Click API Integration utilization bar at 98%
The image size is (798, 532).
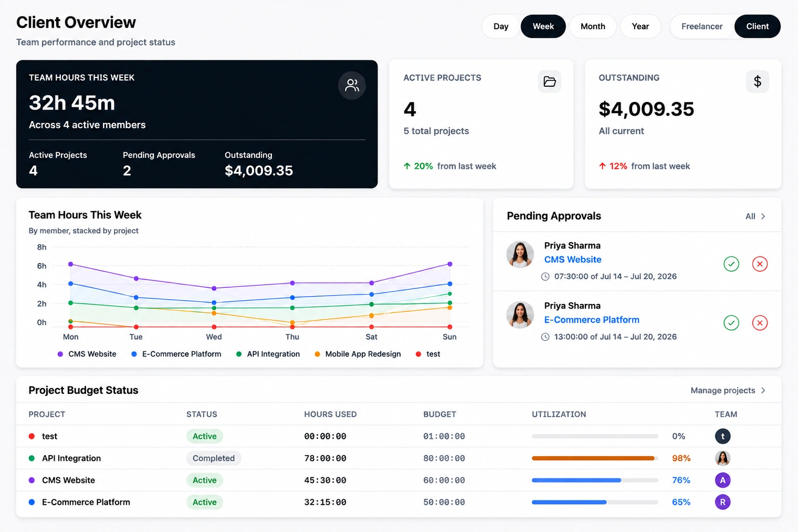tap(595, 458)
